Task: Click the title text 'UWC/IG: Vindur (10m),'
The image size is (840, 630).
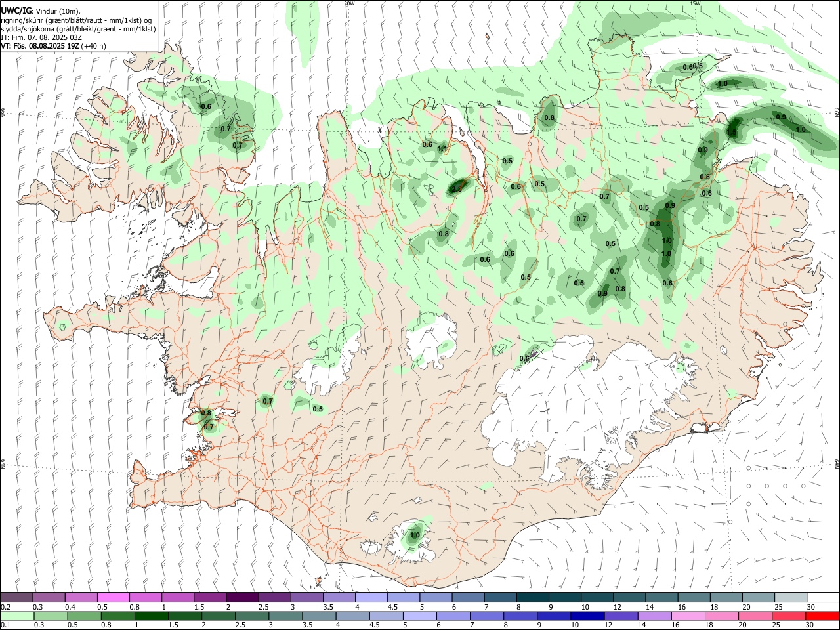Action: 41,11
